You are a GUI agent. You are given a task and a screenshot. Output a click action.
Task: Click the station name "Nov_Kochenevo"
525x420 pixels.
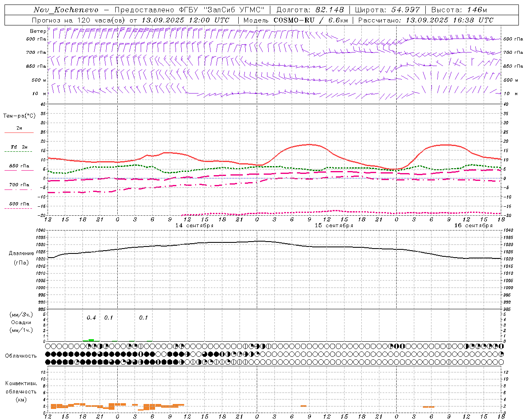[x=66, y=10]
